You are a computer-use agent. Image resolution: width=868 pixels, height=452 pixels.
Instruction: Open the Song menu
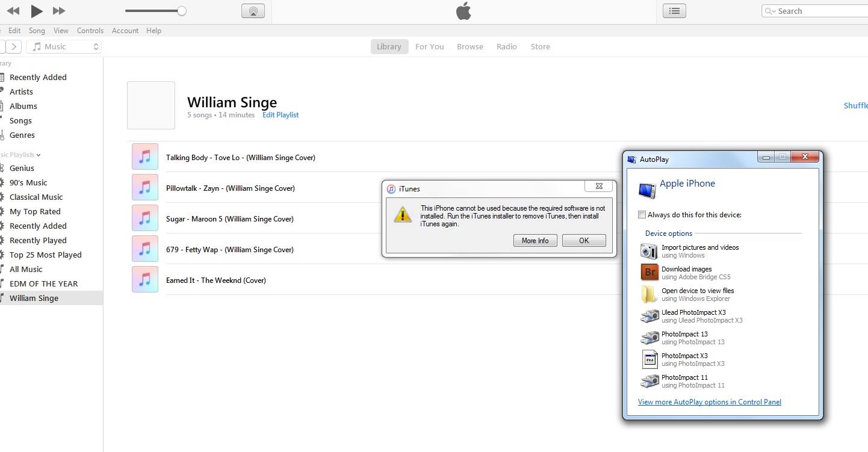37,31
